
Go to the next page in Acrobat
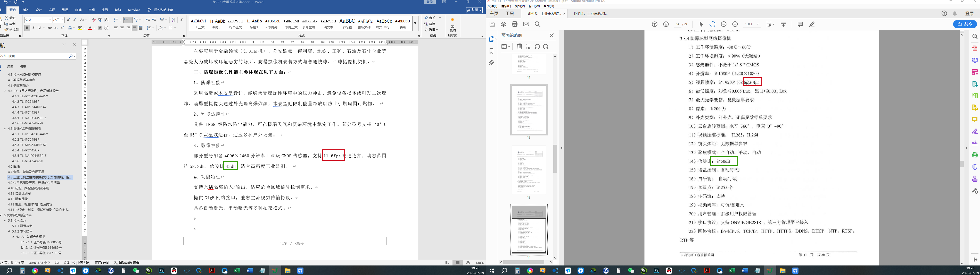coord(666,24)
